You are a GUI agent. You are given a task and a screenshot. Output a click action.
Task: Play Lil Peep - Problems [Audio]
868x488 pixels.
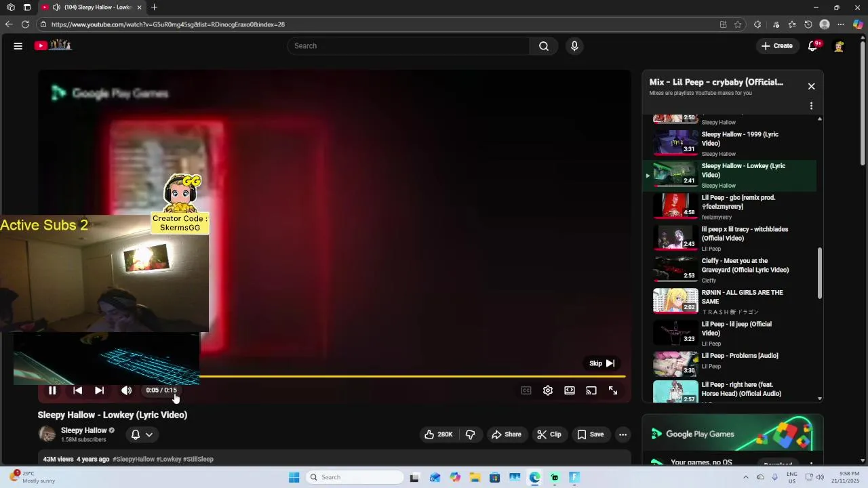point(729,365)
